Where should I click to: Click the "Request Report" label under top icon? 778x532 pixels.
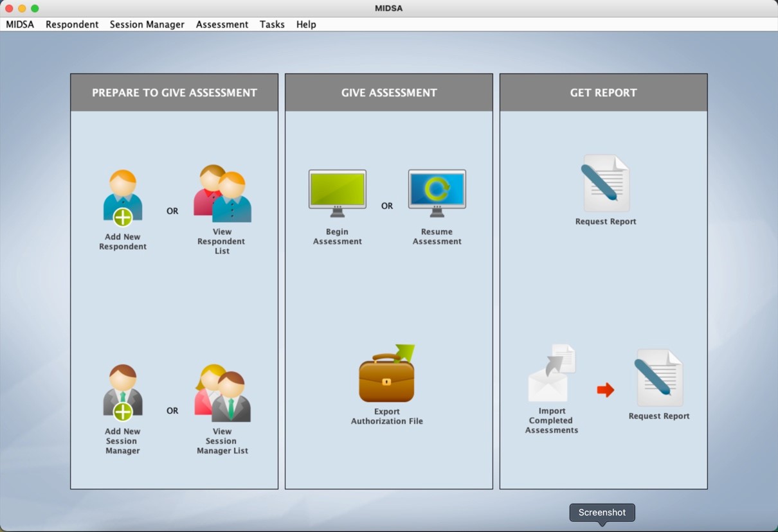(606, 222)
